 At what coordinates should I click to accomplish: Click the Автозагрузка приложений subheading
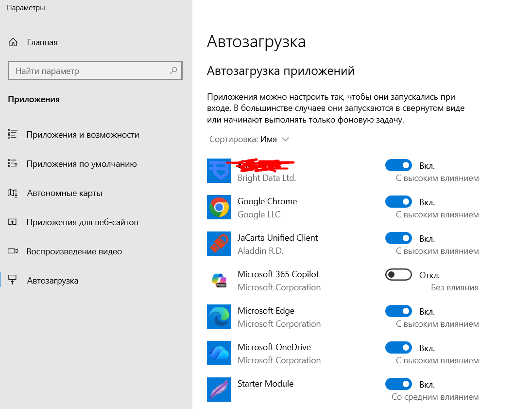pyautogui.click(x=281, y=71)
